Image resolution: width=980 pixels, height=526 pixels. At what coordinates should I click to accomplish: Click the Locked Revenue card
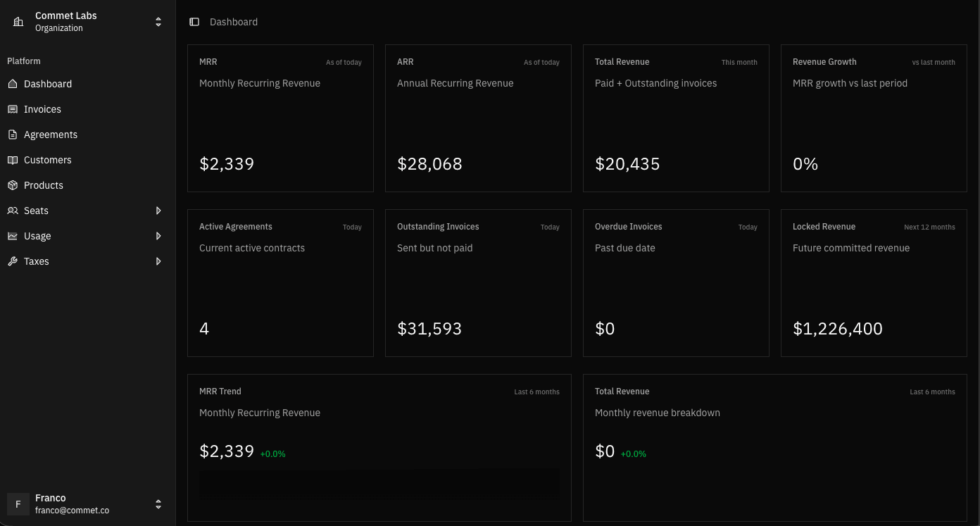pos(874,282)
